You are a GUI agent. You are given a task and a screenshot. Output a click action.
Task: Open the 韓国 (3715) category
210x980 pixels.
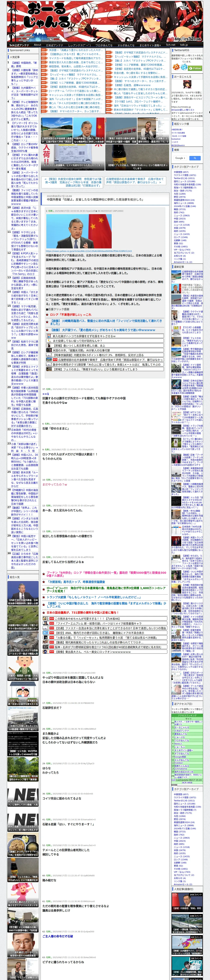tap(180, 209)
